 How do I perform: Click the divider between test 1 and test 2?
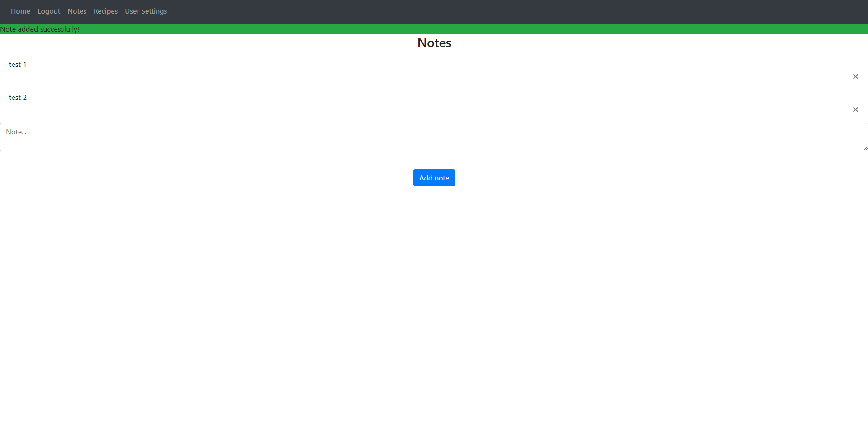[434, 86]
